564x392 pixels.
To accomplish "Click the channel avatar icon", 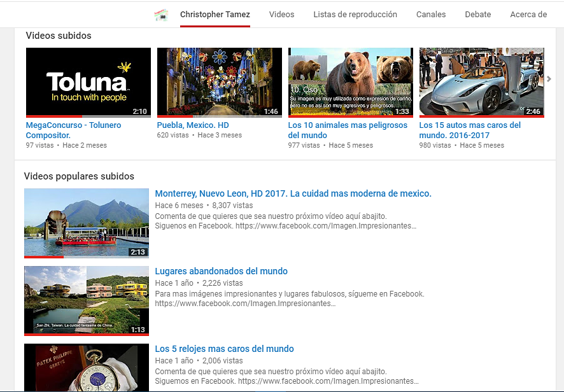I will [x=161, y=15].
